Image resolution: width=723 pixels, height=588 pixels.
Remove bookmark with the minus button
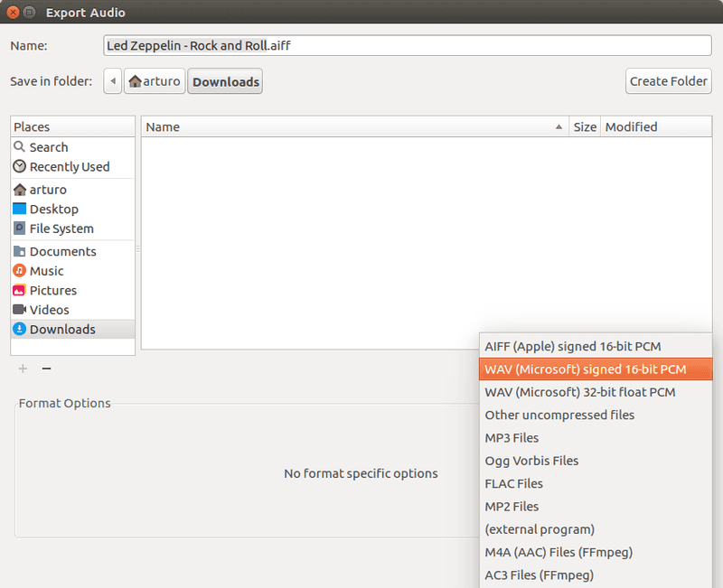(47, 369)
